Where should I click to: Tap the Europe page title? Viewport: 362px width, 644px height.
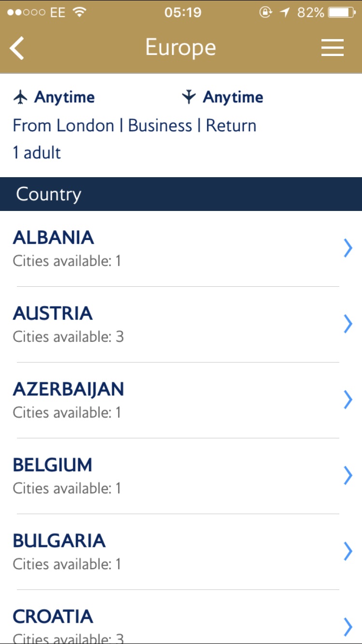click(x=181, y=48)
